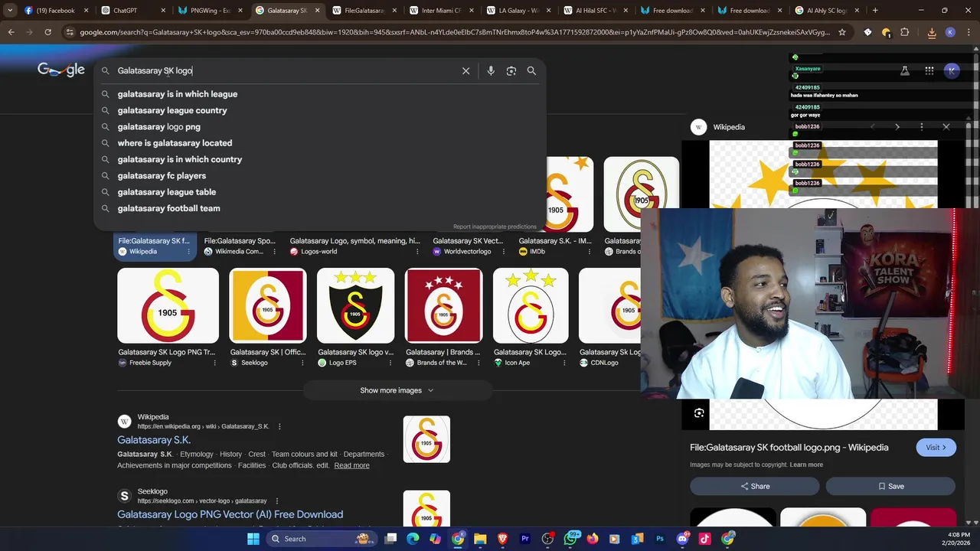Open a new browser tab
The image size is (980, 551).
click(875, 11)
